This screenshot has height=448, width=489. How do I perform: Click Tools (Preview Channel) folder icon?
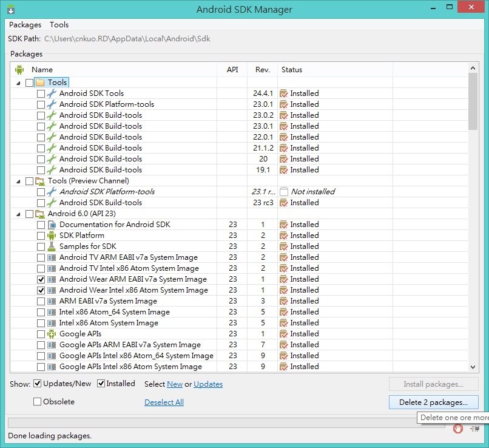40,181
